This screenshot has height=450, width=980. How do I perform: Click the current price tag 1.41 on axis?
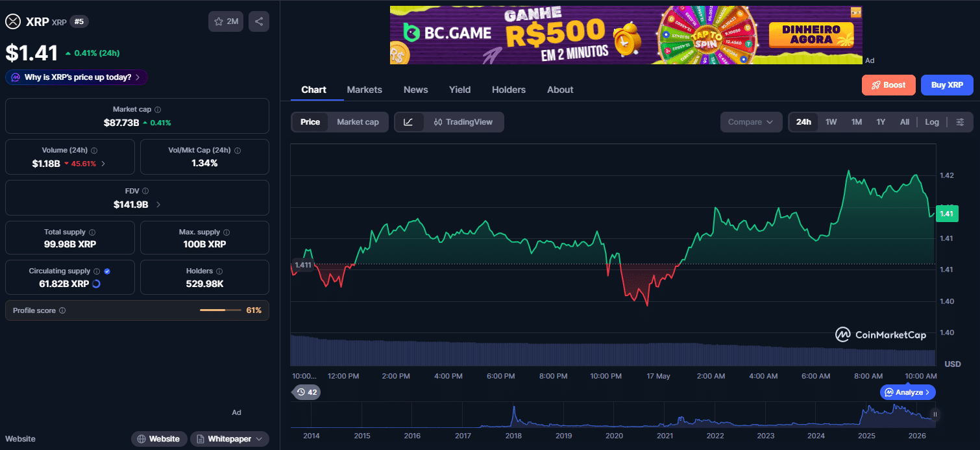point(947,214)
